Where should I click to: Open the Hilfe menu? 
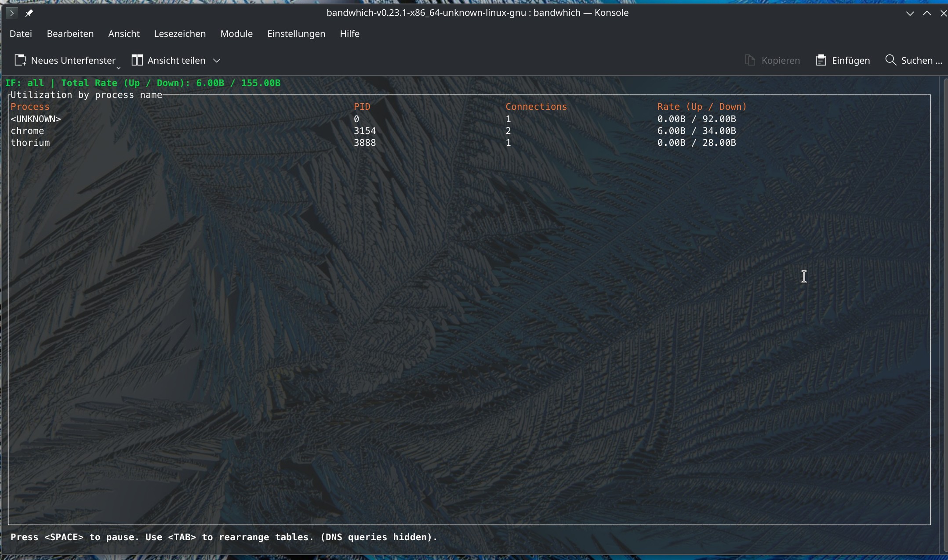[349, 34]
